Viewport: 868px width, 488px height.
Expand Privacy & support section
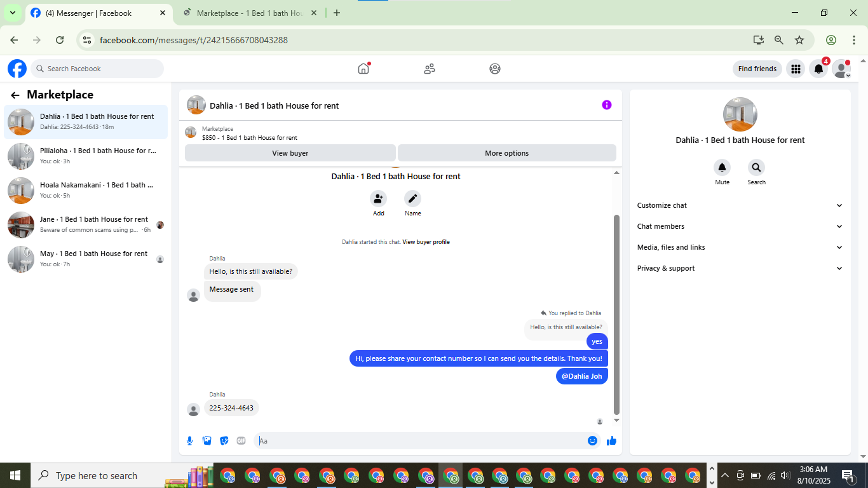click(x=740, y=268)
